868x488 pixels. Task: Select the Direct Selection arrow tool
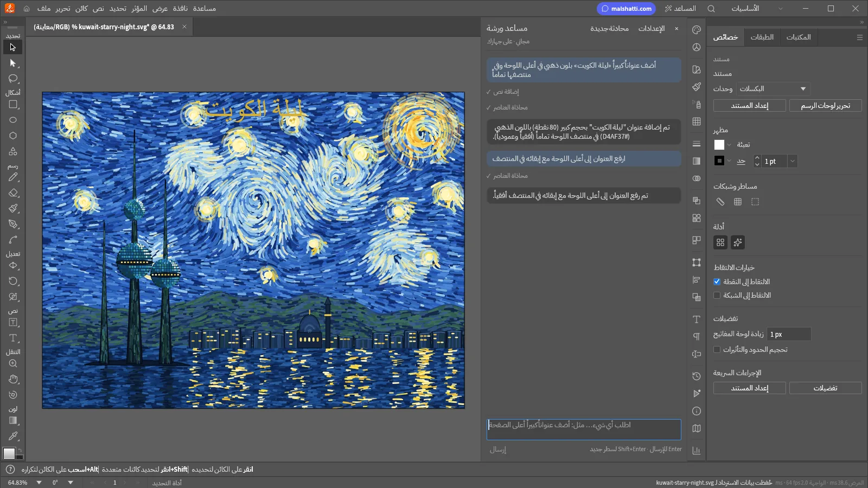coord(13,63)
